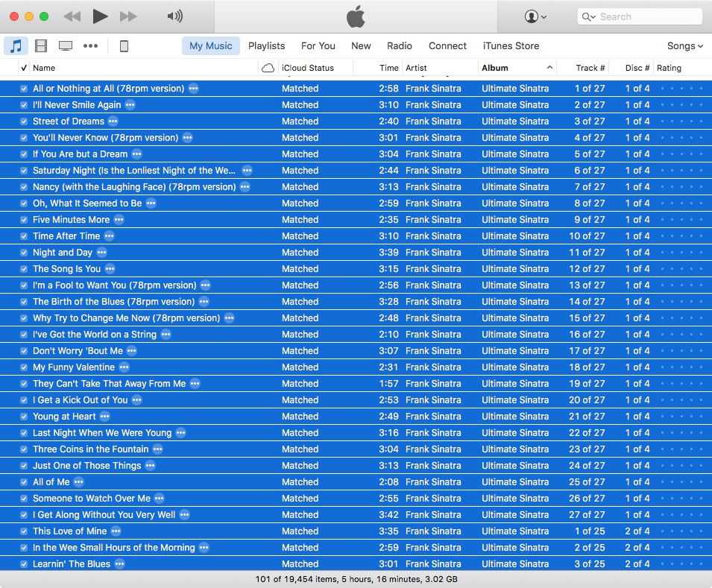Go to the New tab
This screenshot has height=588, width=712.
click(361, 46)
